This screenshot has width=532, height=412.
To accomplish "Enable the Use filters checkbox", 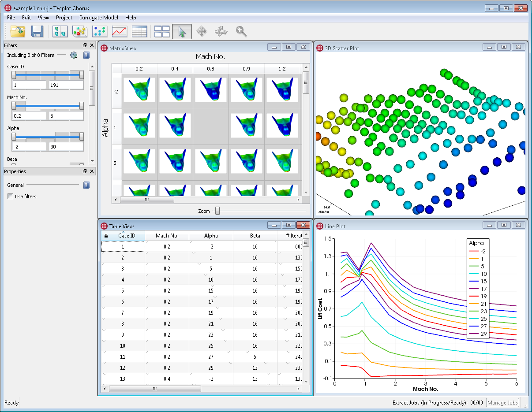I will point(11,197).
